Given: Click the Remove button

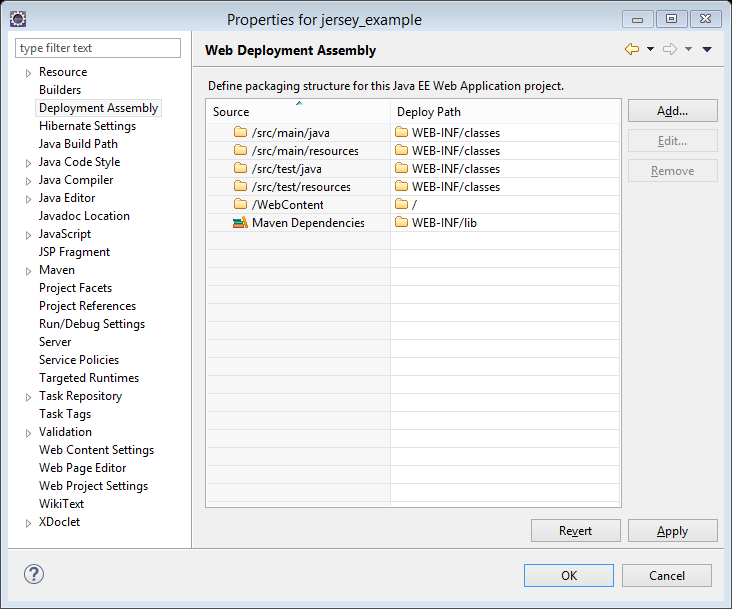Looking at the screenshot, I should [673, 171].
